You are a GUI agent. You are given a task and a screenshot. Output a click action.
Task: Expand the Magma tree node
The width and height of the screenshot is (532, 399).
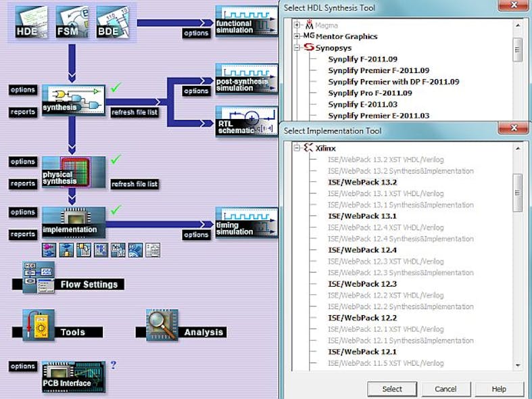[x=297, y=25]
